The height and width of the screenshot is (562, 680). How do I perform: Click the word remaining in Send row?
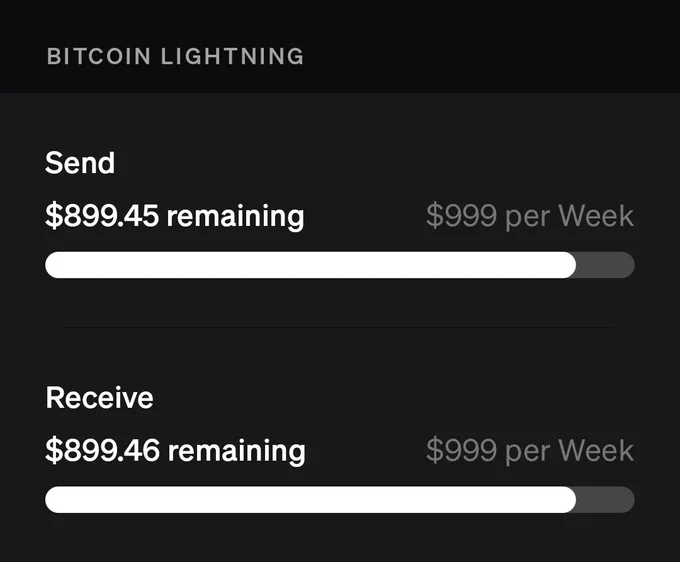235,216
